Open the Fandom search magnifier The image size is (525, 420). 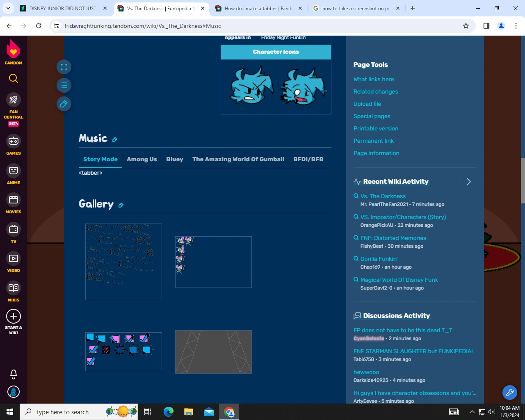coord(14,78)
